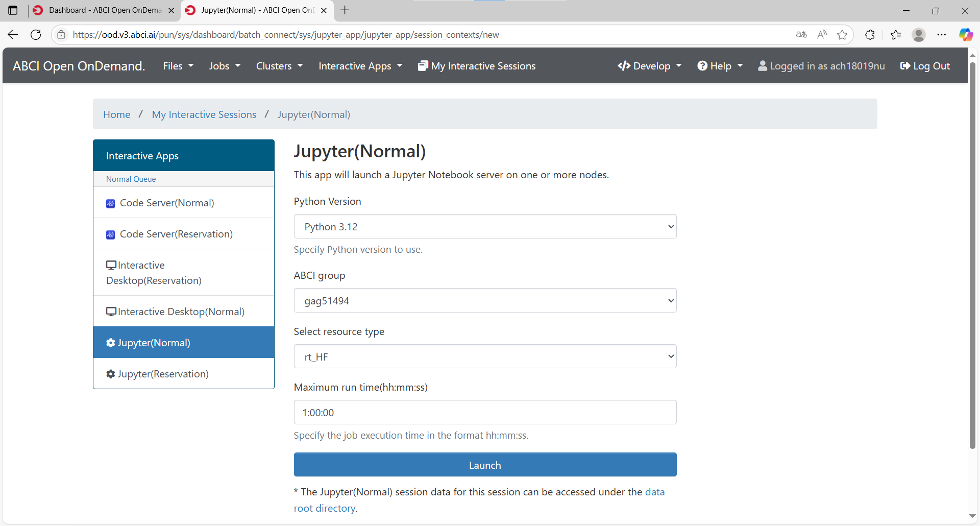The image size is (980, 526).
Task: Click Logged in as ach18019nu
Action: (x=821, y=66)
